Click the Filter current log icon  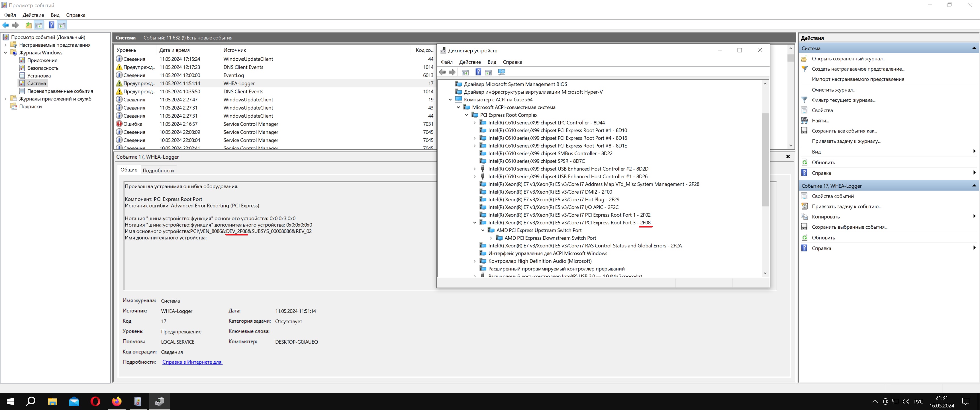tap(804, 100)
